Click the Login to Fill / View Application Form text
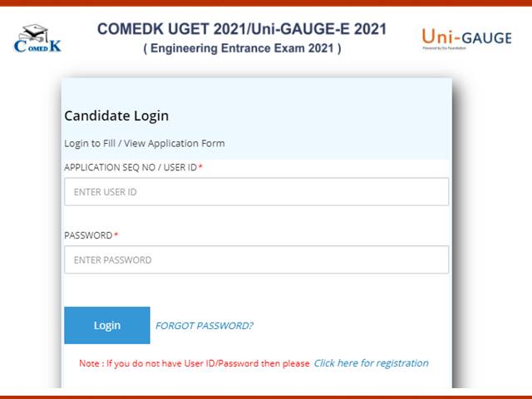Image resolution: width=532 pixels, height=399 pixels. pos(144,143)
